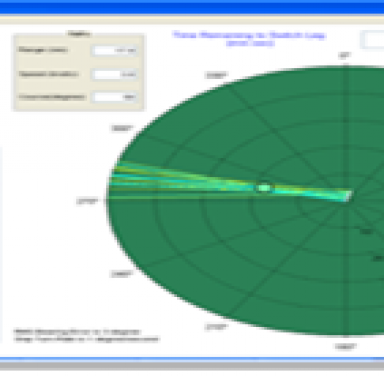Image resolution: width=384 pixels, height=376 pixels.
Task: Click the middle input field in the beige panel
Action: (115, 74)
